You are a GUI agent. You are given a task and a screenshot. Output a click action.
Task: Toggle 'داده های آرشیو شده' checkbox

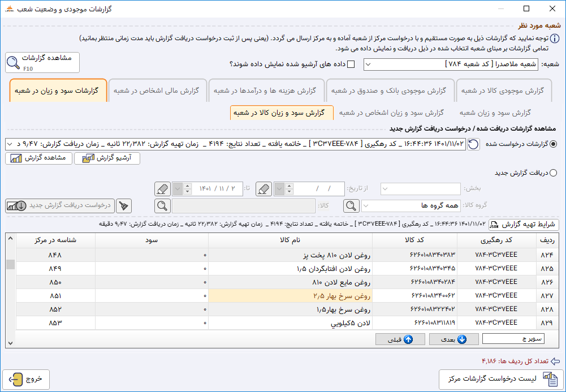pyautogui.click(x=351, y=64)
